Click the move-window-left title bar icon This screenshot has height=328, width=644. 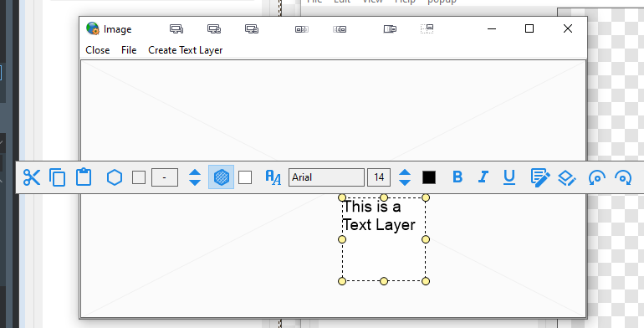302,29
